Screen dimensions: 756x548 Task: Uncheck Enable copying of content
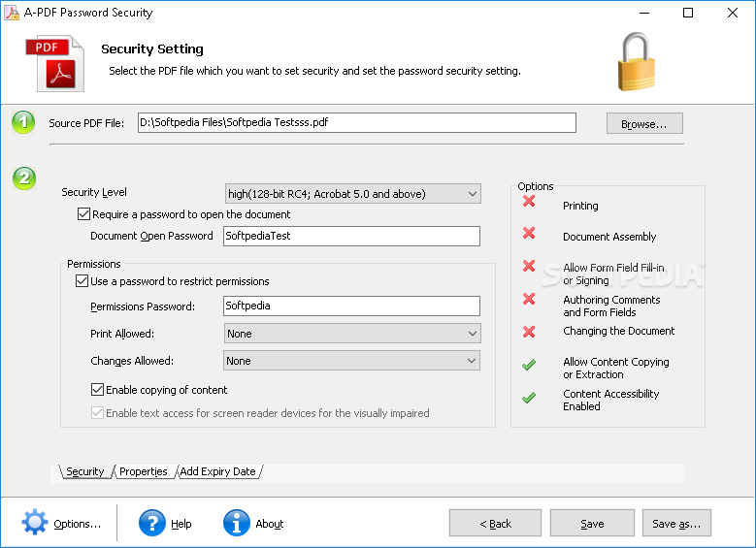pyautogui.click(x=97, y=390)
